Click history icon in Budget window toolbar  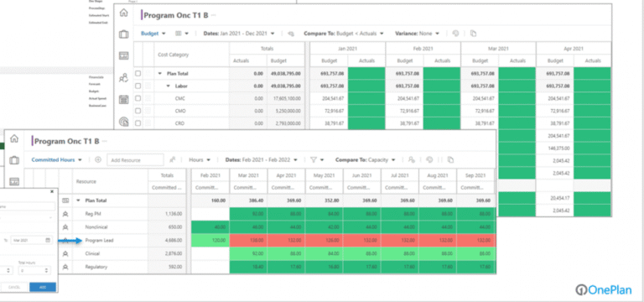tap(455, 34)
